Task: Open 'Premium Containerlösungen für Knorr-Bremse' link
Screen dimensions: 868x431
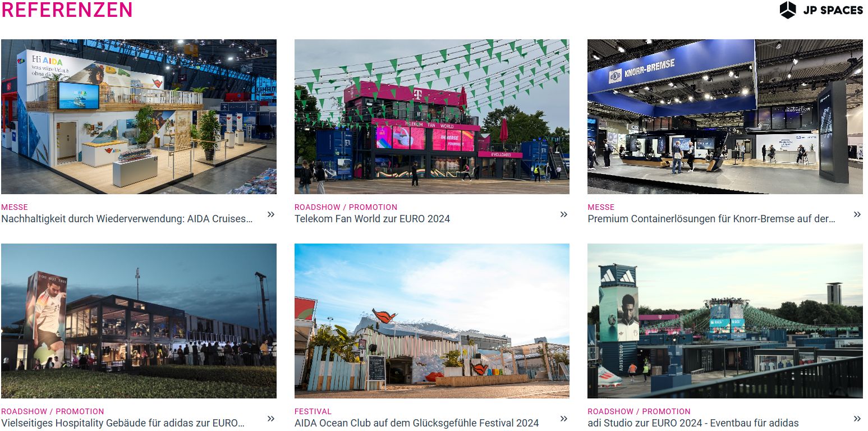Action: [711, 219]
